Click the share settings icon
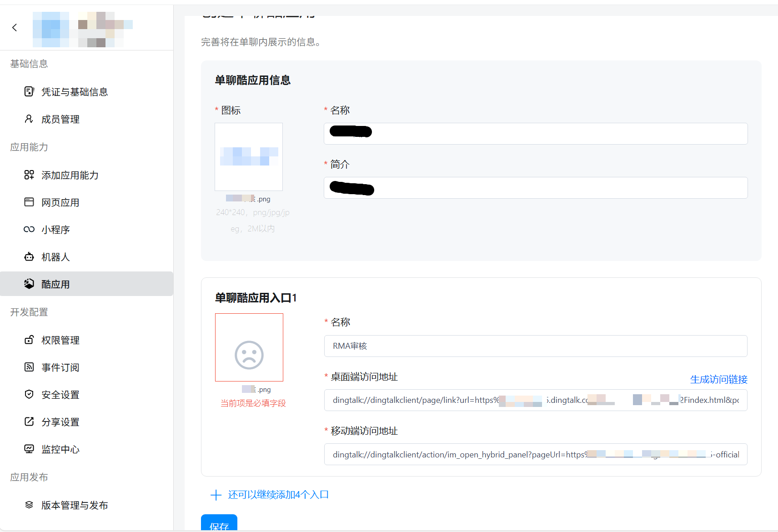Image resolution: width=778 pixels, height=532 pixels. click(x=29, y=422)
